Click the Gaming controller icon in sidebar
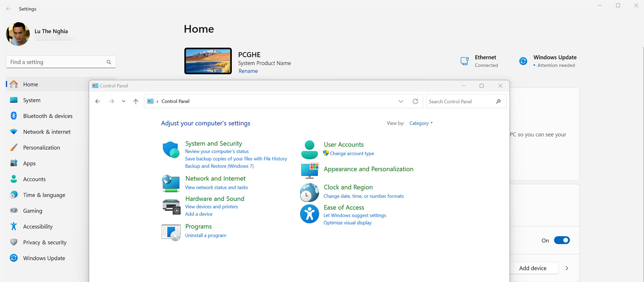The width and height of the screenshot is (644, 282). (14, 210)
